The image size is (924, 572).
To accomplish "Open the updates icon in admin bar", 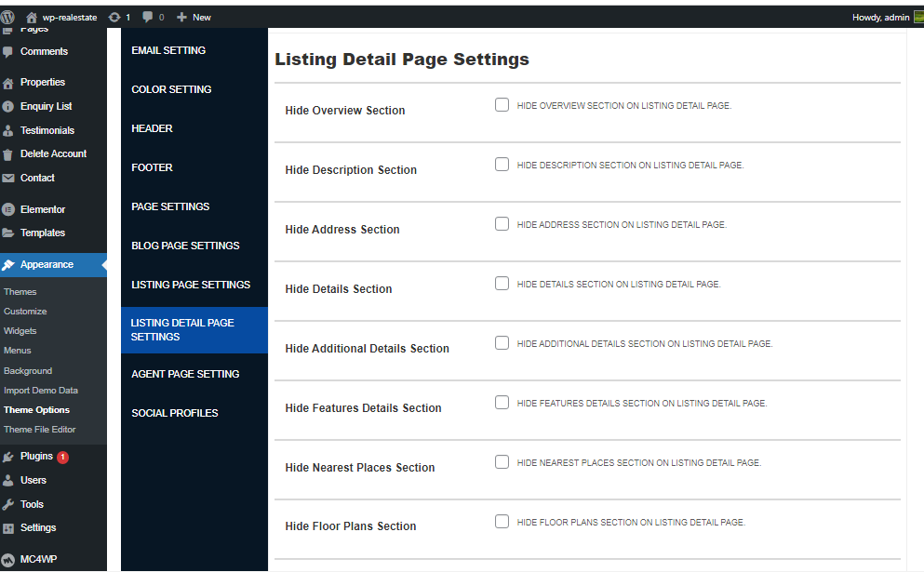I will click(114, 17).
